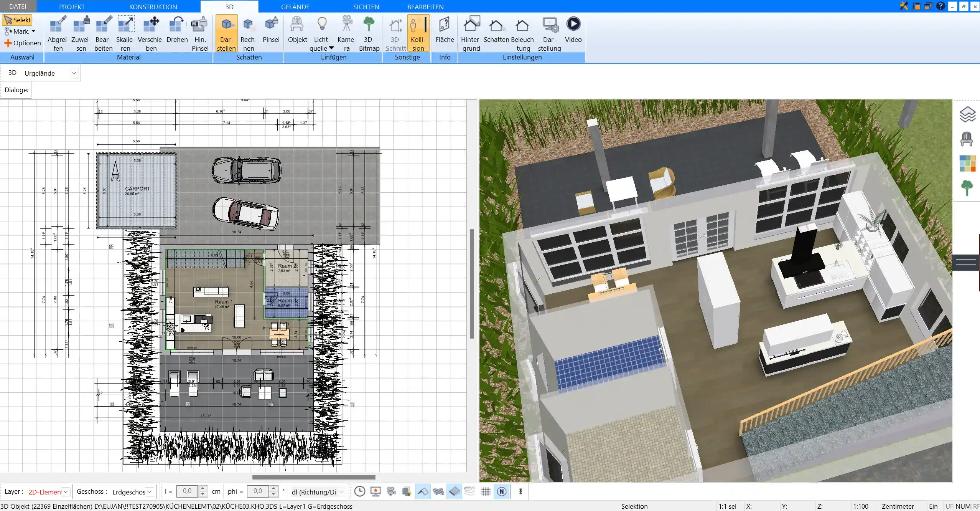The width and height of the screenshot is (980, 511).
Task: Open the furniture catalog chair icon in sidebar
Action: pos(967,139)
